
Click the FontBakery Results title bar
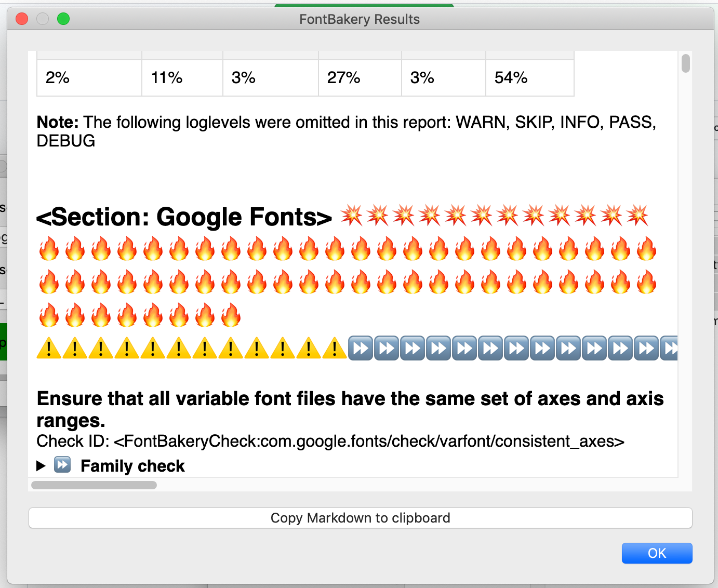(359, 19)
